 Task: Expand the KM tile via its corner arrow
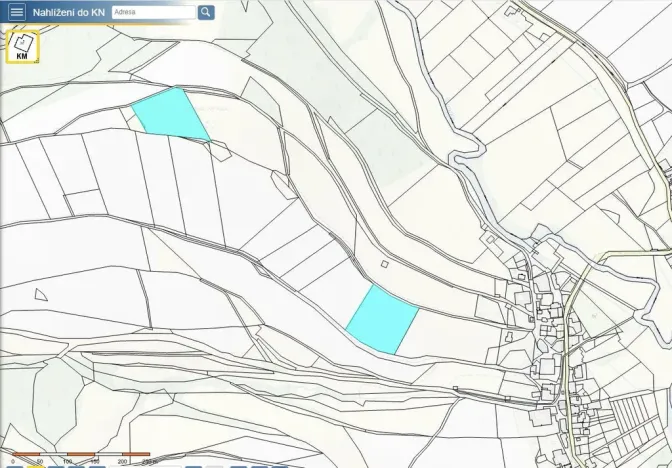tap(36, 60)
